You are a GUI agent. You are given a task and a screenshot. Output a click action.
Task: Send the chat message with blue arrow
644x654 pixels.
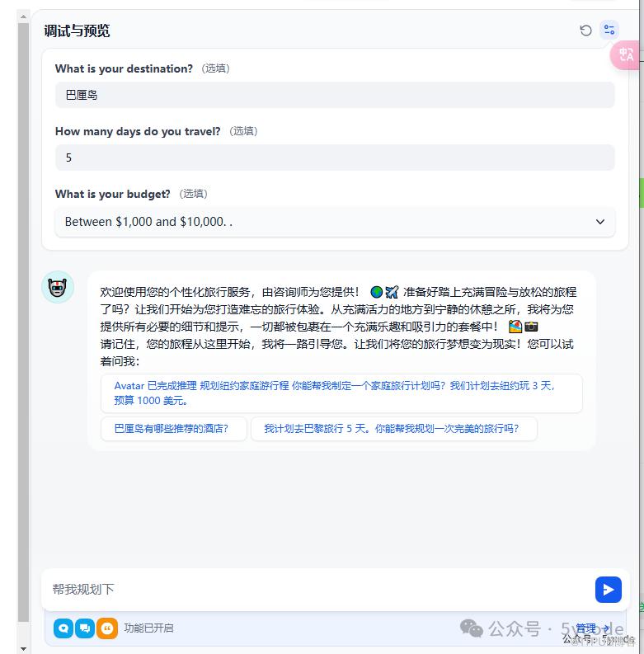(x=608, y=590)
